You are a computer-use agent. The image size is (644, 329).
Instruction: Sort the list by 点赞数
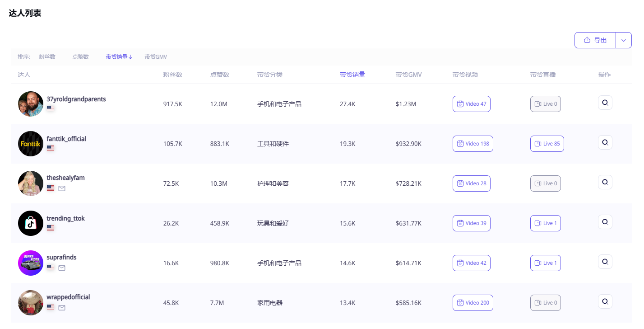pyautogui.click(x=80, y=57)
